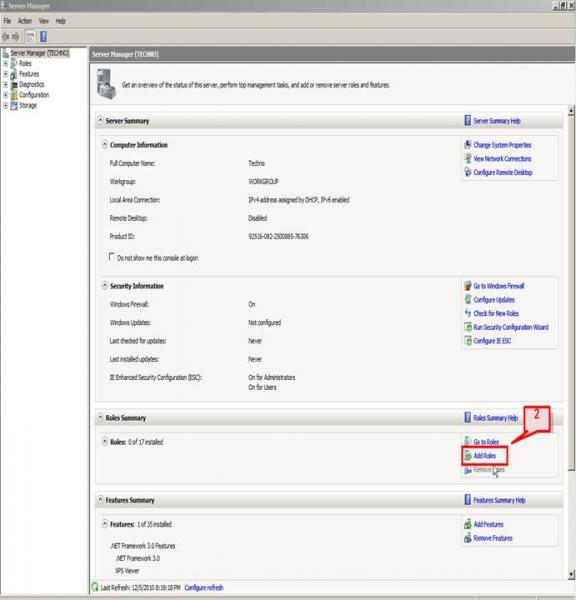Expand the Diagnostics tree node
576x600 pixels.
(x=6, y=85)
